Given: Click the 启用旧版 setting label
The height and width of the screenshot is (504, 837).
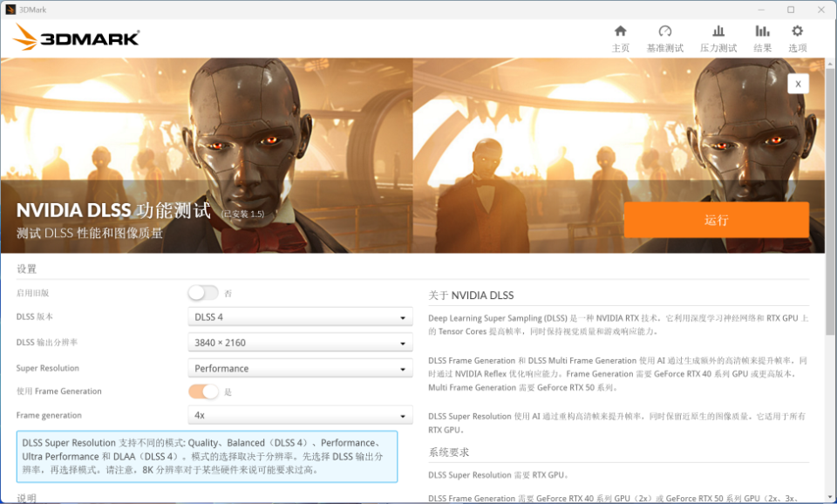Looking at the screenshot, I should pyautogui.click(x=32, y=293).
